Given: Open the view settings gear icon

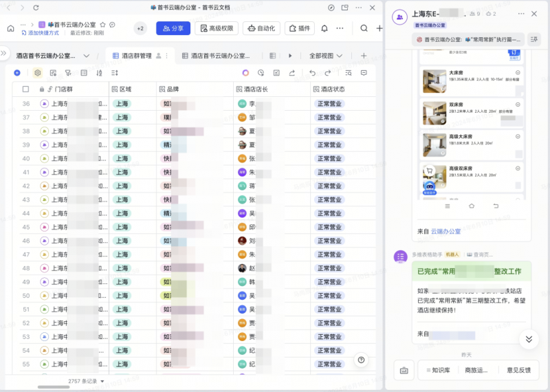Looking at the screenshot, I should [x=38, y=73].
